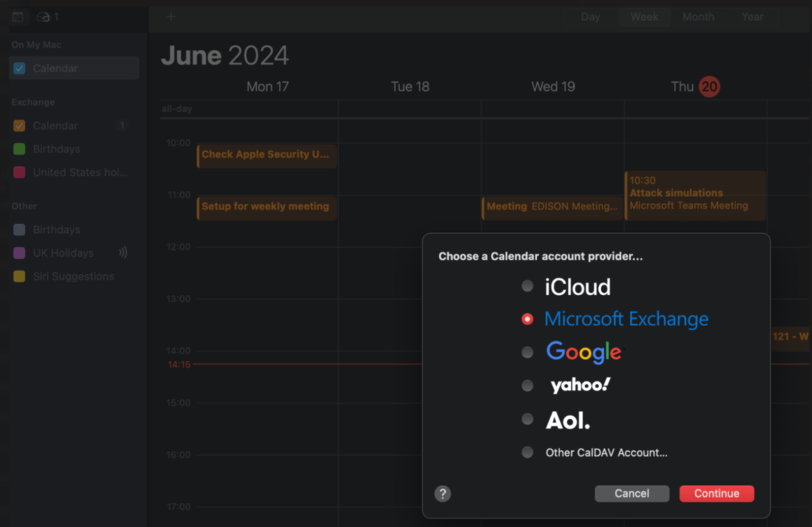812x527 pixels.
Task: Click the Continue button
Action: point(717,493)
